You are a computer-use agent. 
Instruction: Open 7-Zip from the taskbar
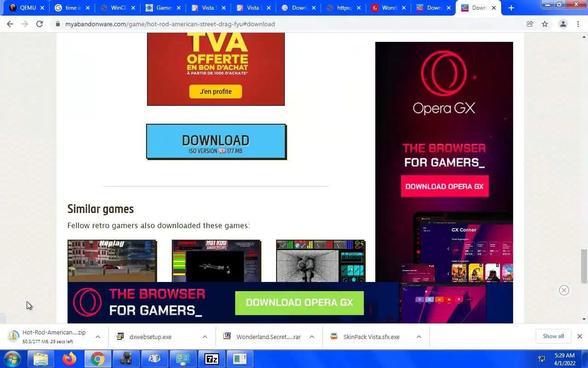211,359
